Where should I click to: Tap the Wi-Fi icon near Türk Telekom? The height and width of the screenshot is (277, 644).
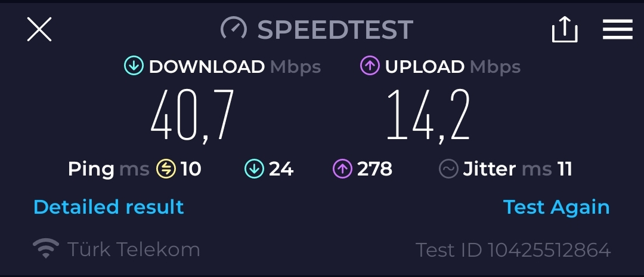[45, 248]
